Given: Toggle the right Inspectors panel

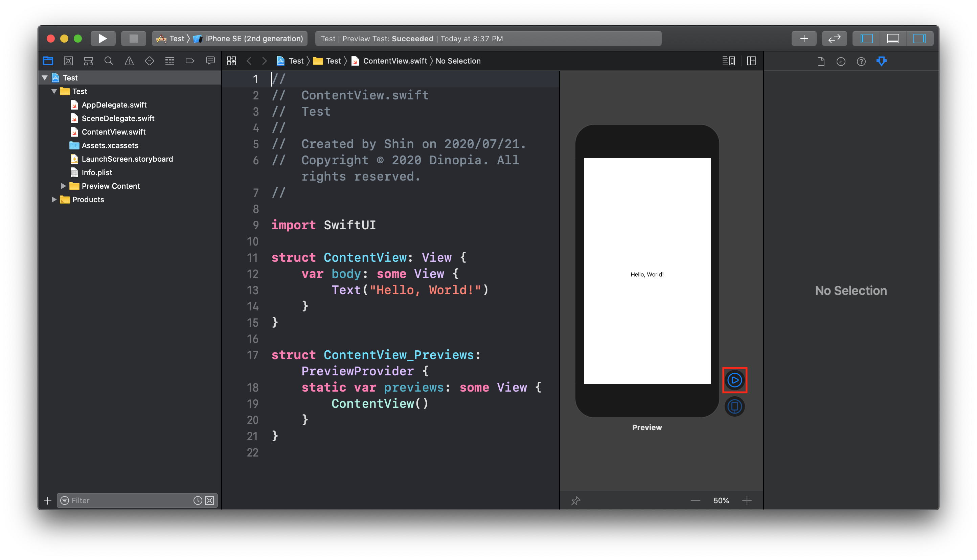Looking at the screenshot, I should point(919,39).
